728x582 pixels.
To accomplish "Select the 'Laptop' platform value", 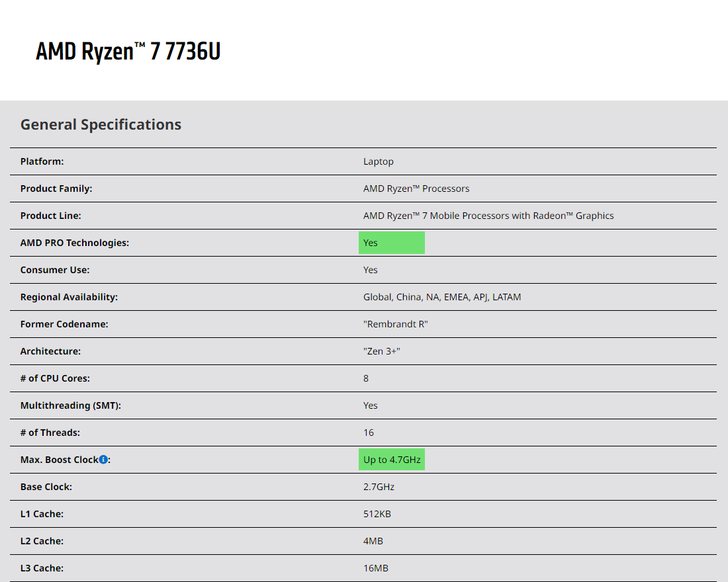I will (379, 161).
